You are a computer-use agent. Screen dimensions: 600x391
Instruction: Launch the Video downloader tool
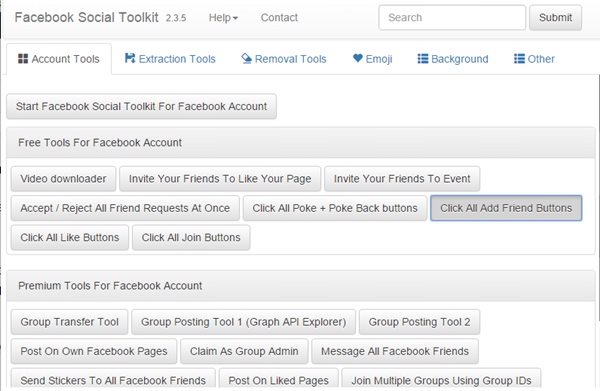(63, 179)
